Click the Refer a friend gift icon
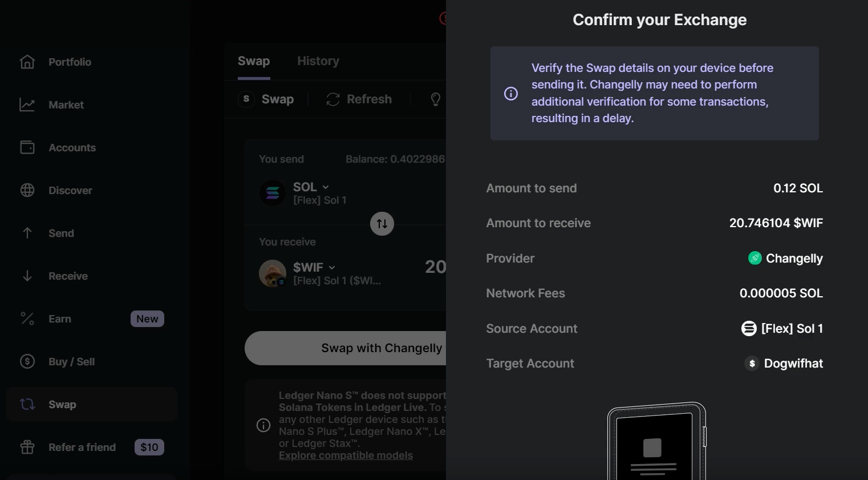Viewport: 868px width, 480px height. 27,447
